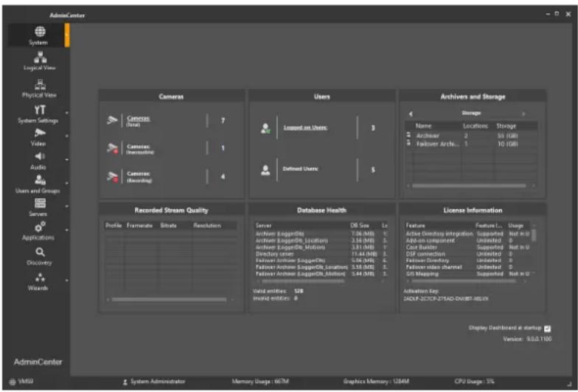Go to previous Archivers and Storage page
The height and width of the screenshot is (392, 578).
point(411,113)
